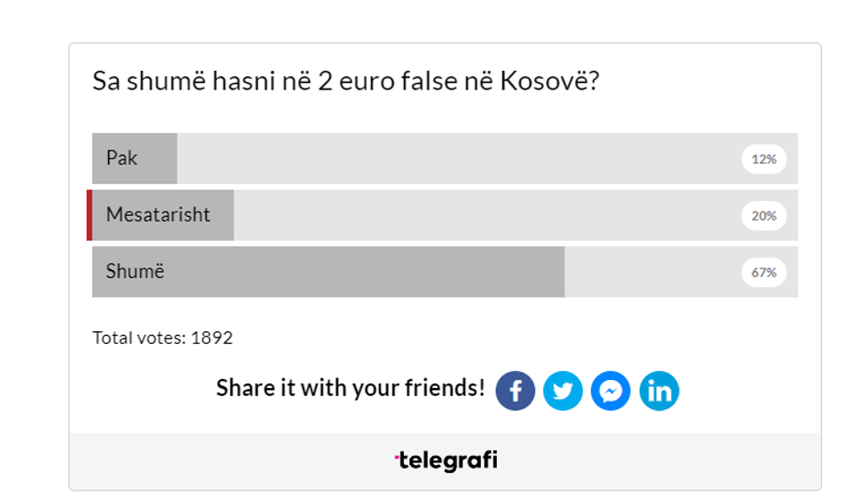This screenshot has height=496, width=868.
Task: Open the telegrafi logo link
Action: point(446,461)
